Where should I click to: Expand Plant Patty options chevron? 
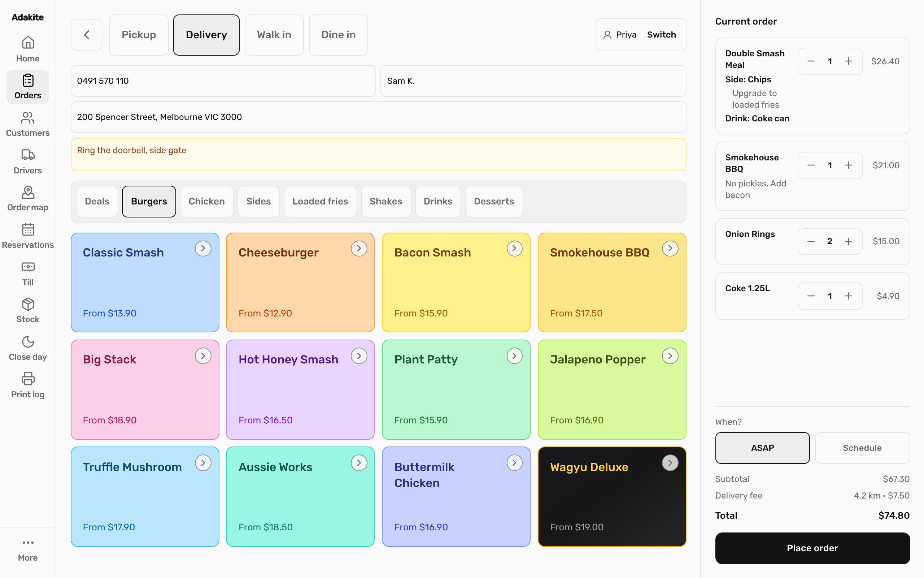(x=514, y=356)
